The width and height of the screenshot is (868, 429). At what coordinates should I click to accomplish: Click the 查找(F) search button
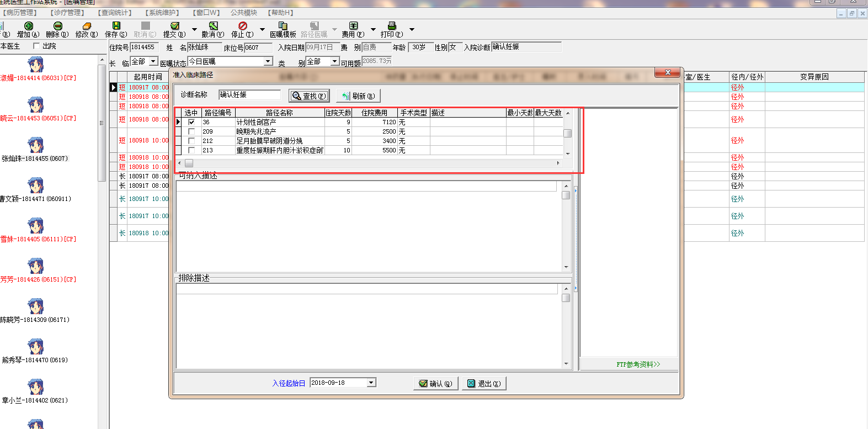[x=309, y=96]
